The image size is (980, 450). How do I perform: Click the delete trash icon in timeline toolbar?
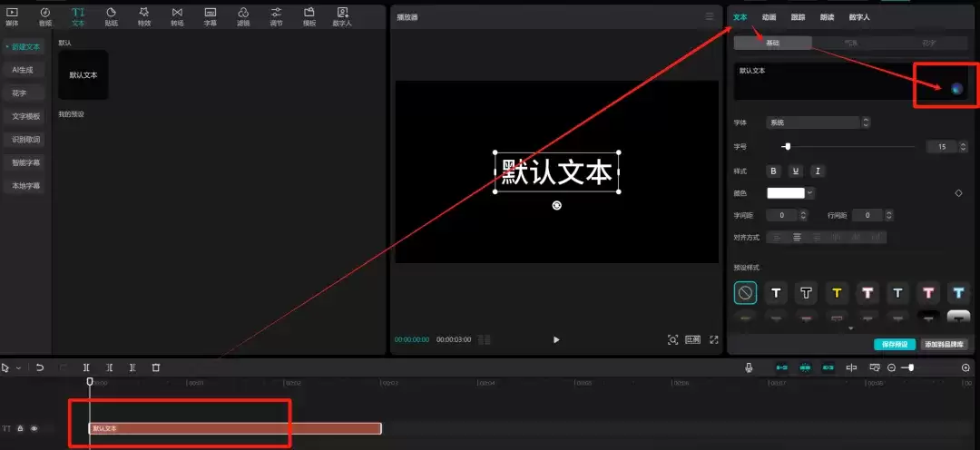pos(156,367)
